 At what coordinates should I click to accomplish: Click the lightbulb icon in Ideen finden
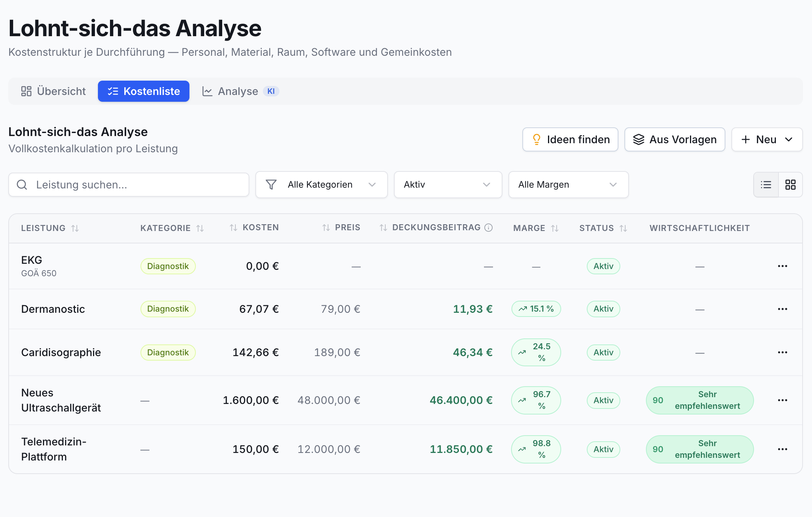point(537,139)
